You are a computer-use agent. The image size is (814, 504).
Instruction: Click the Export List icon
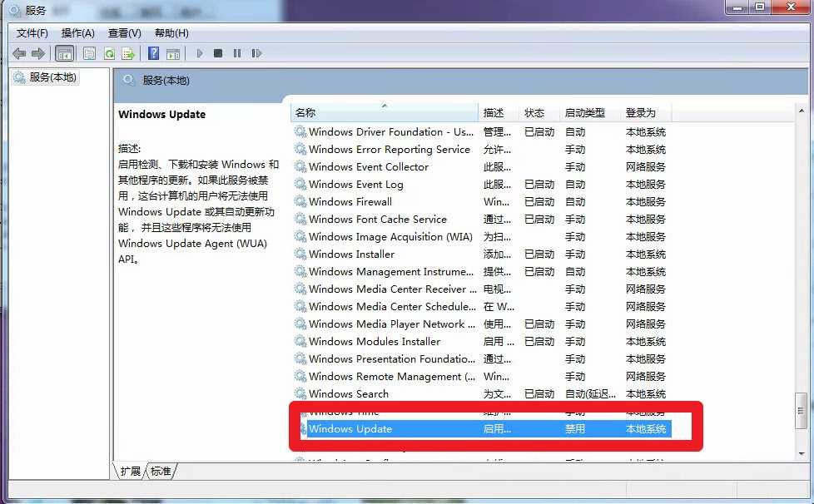(129, 53)
